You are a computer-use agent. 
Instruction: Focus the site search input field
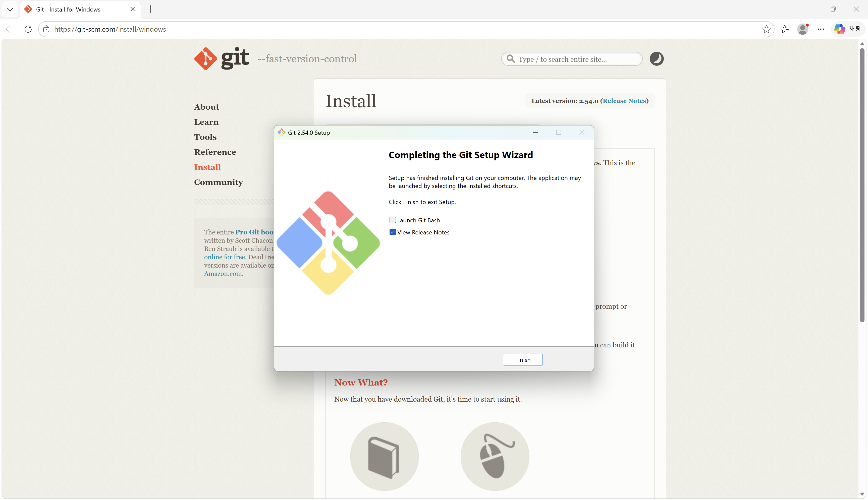572,59
